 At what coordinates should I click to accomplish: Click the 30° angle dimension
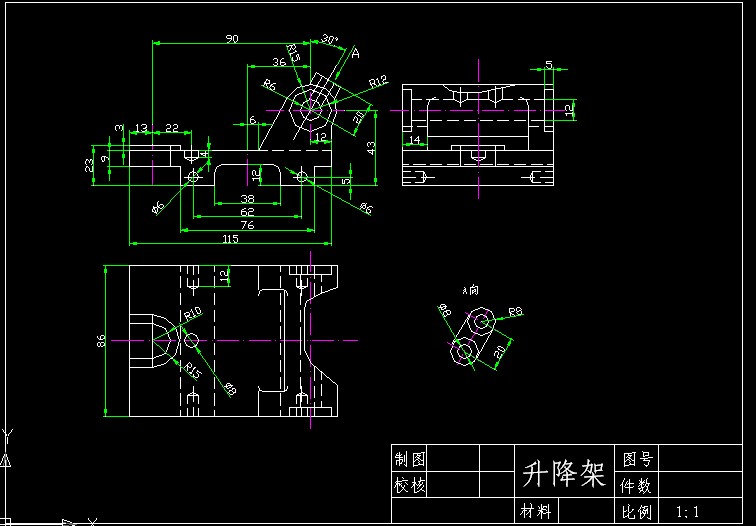pos(330,40)
